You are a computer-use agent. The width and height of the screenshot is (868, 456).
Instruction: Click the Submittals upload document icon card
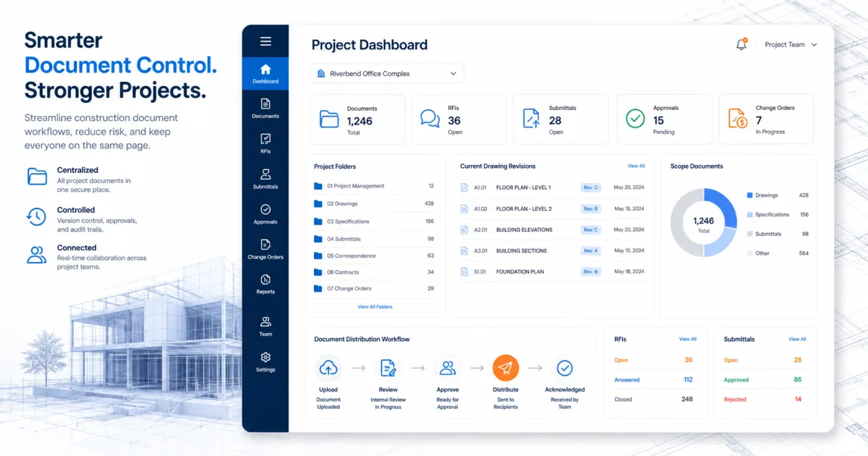(x=531, y=119)
